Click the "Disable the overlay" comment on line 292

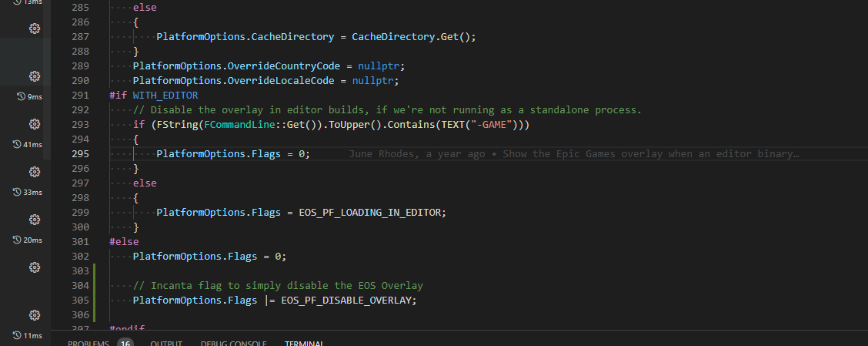point(387,109)
